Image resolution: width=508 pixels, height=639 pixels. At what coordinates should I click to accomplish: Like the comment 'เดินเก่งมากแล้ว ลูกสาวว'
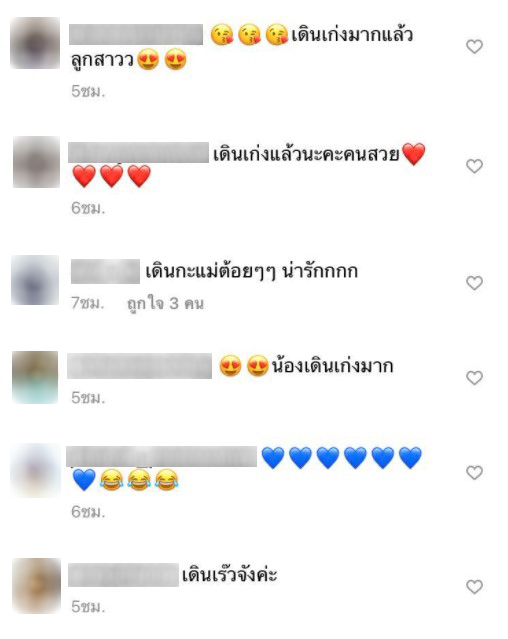tap(474, 47)
